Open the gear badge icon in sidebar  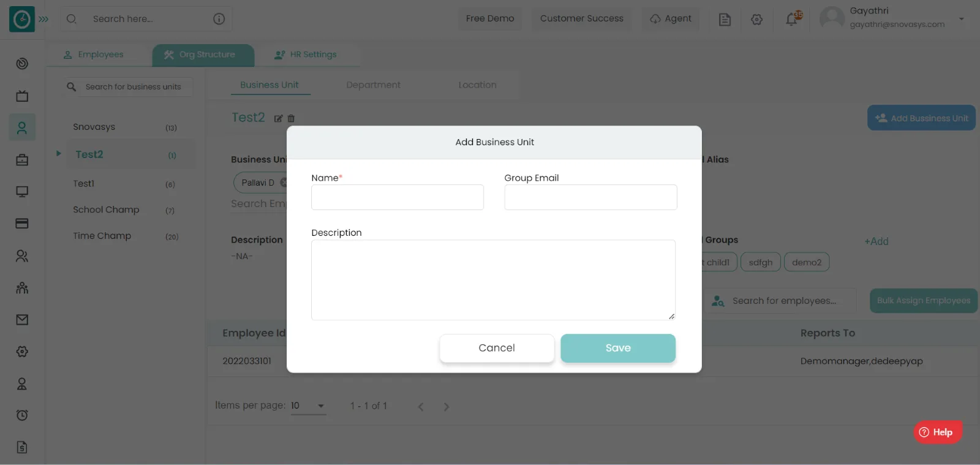(x=22, y=352)
